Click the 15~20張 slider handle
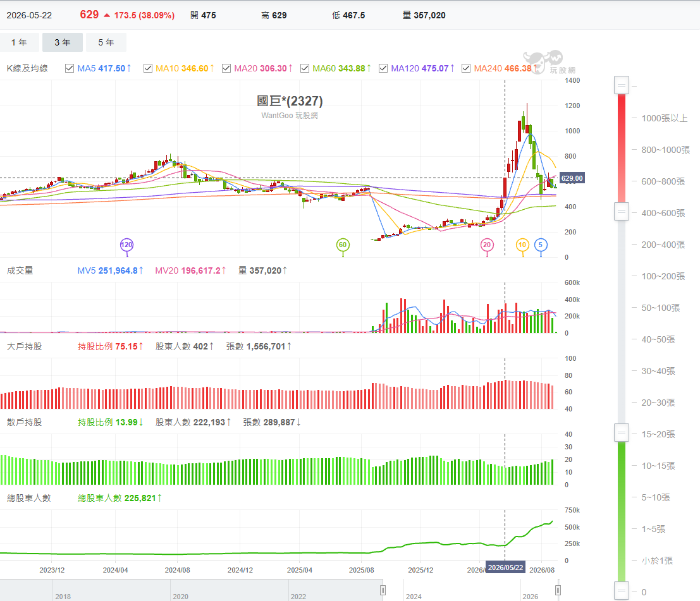 point(622,432)
